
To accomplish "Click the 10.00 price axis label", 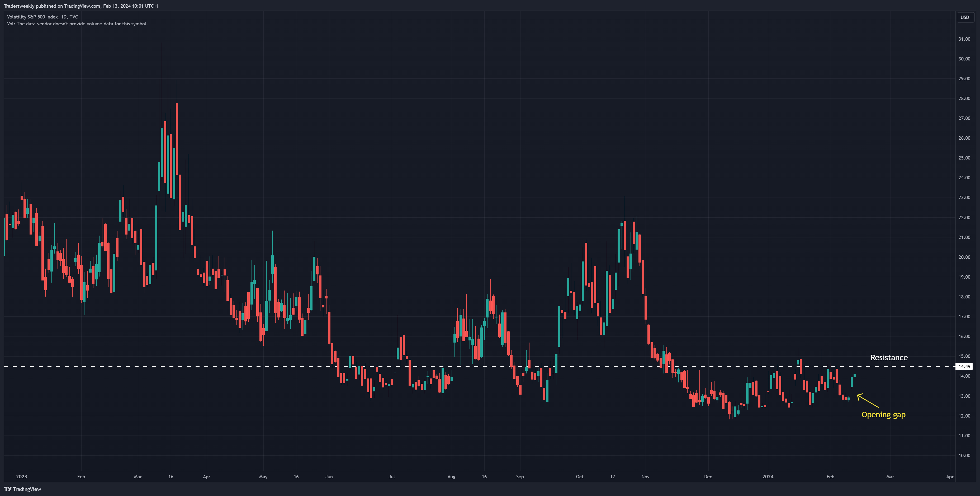I will [x=964, y=455].
